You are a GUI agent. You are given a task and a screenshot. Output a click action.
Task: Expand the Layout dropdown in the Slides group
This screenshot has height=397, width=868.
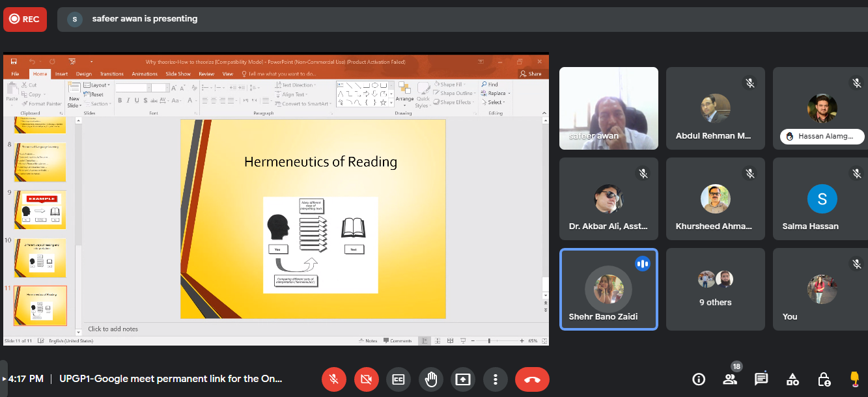[x=99, y=85]
